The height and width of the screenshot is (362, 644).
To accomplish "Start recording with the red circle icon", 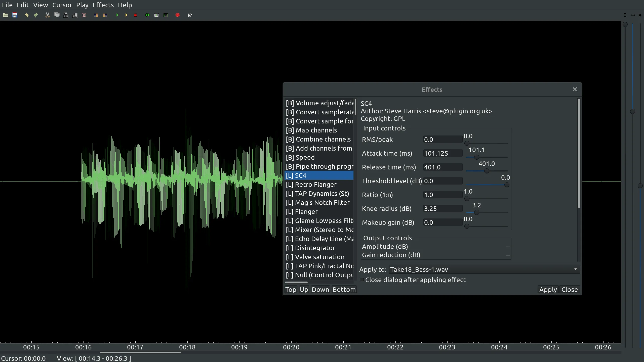I will 178,15.
